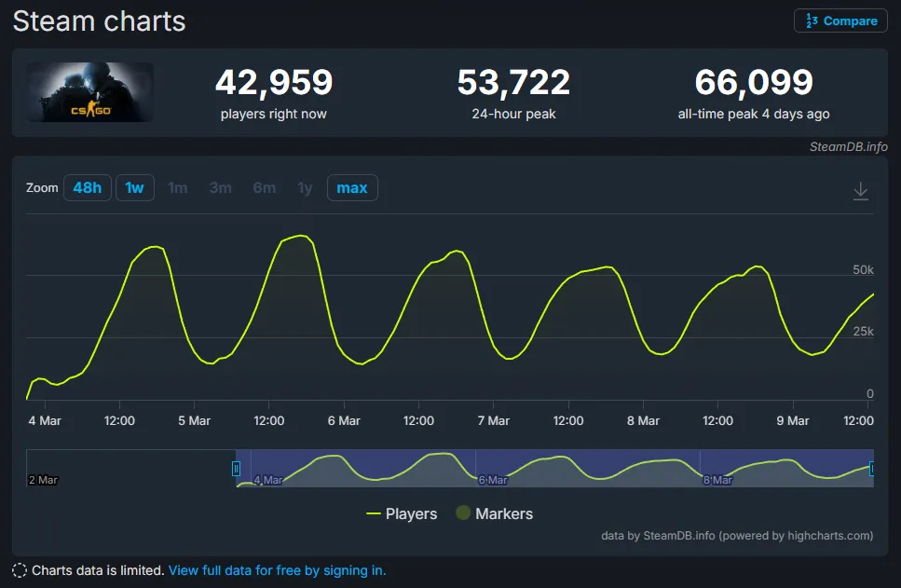This screenshot has height=588, width=901.
Task: Click the dashed circle icon near the data notice
Action: coord(19,569)
